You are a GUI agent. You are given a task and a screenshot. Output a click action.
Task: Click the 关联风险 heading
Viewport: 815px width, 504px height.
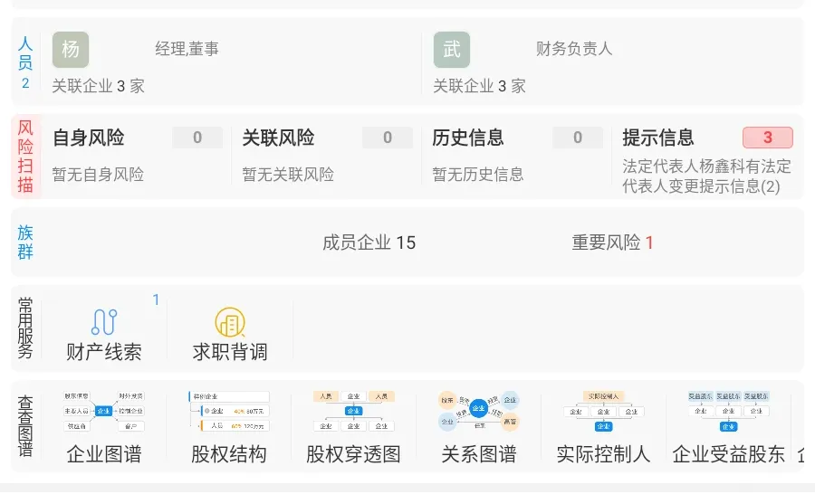tap(279, 138)
